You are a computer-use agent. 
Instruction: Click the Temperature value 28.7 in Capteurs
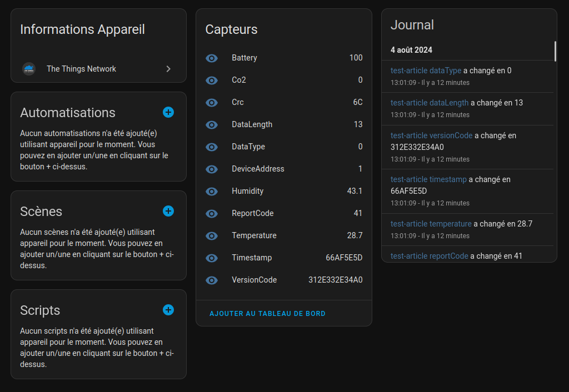coord(355,235)
